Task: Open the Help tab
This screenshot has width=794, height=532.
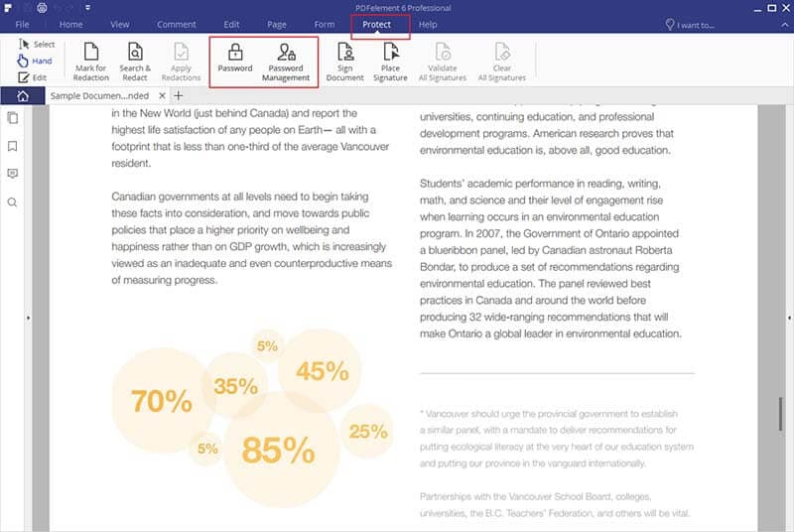Action: pos(428,24)
